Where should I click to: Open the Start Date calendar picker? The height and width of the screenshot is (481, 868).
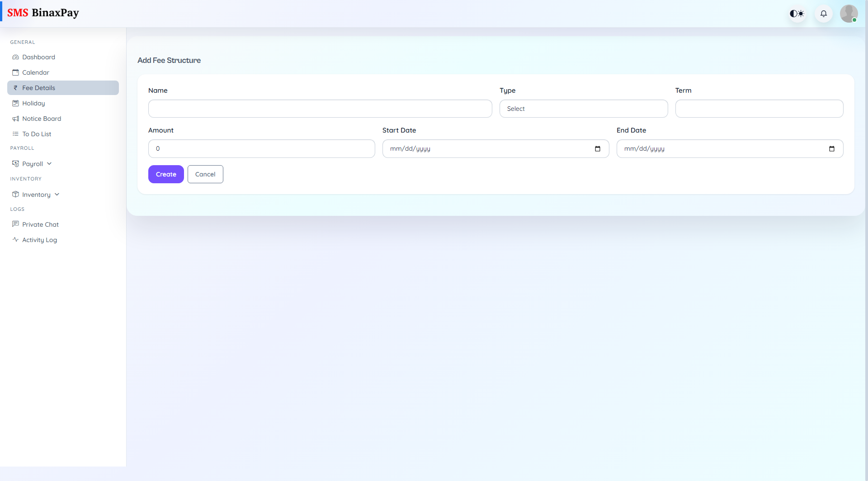(598, 148)
